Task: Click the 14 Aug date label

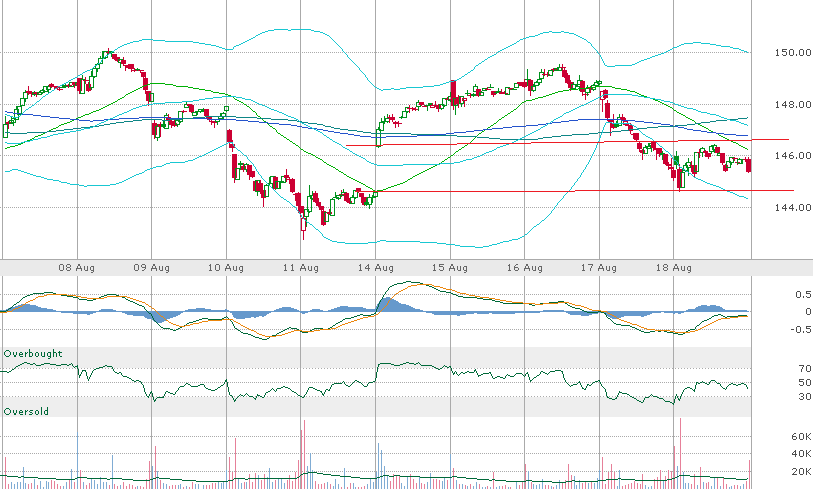Action: [x=375, y=268]
